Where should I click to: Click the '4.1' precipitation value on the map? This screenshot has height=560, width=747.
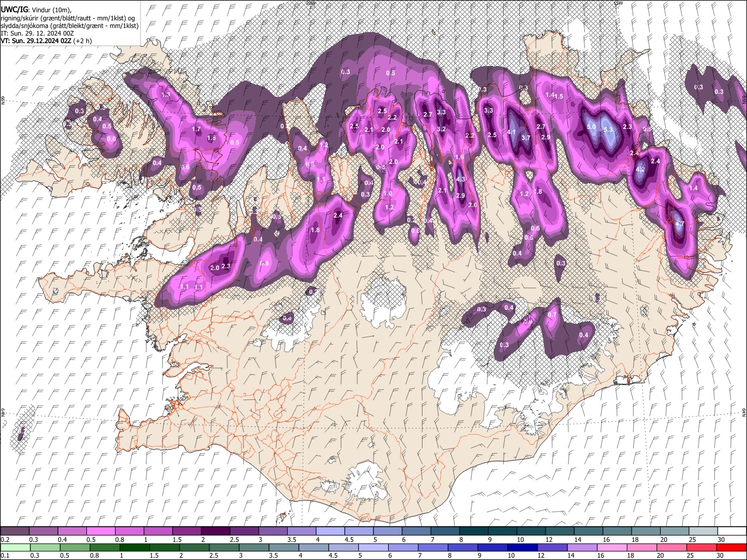pyautogui.click(x=511, y=132)
